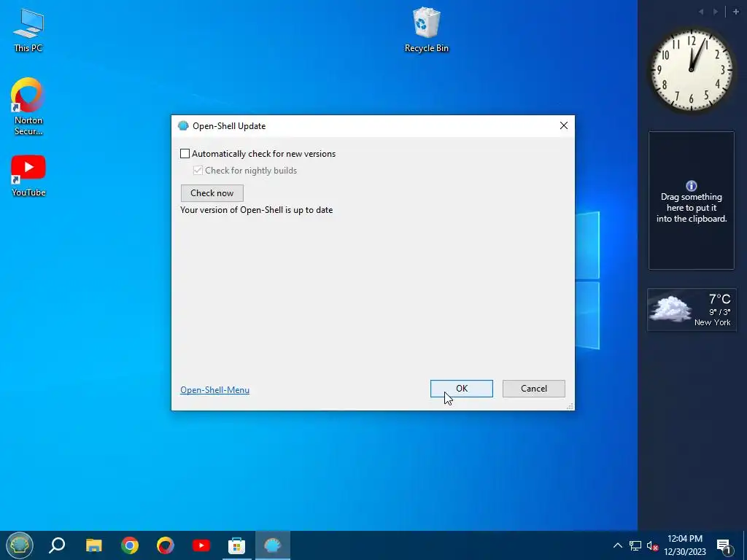Viewport: 747px width, 560px height.
Task: Open YouTube desktop shortcut
Action: pos(28,175)
